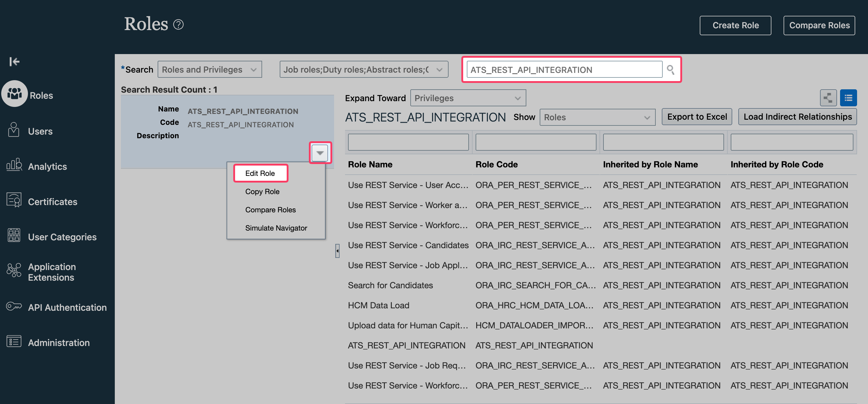Go to Application Extensions in sidebar

pos(52,272)
